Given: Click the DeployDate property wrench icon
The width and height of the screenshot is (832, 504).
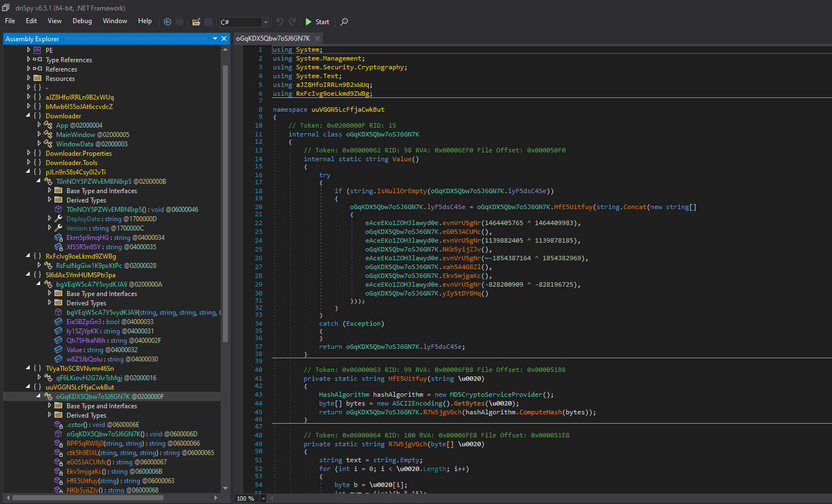Looking at the screenshot, I should (58, 218).
